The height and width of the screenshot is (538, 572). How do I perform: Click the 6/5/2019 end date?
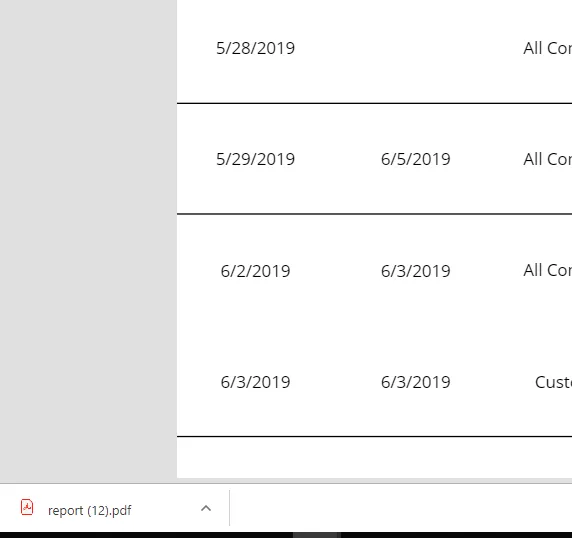point(416,159)
